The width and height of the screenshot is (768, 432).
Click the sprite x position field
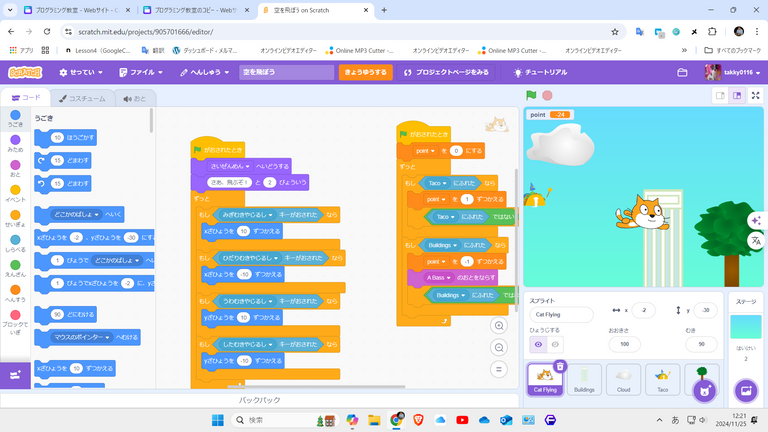(644, 310)
